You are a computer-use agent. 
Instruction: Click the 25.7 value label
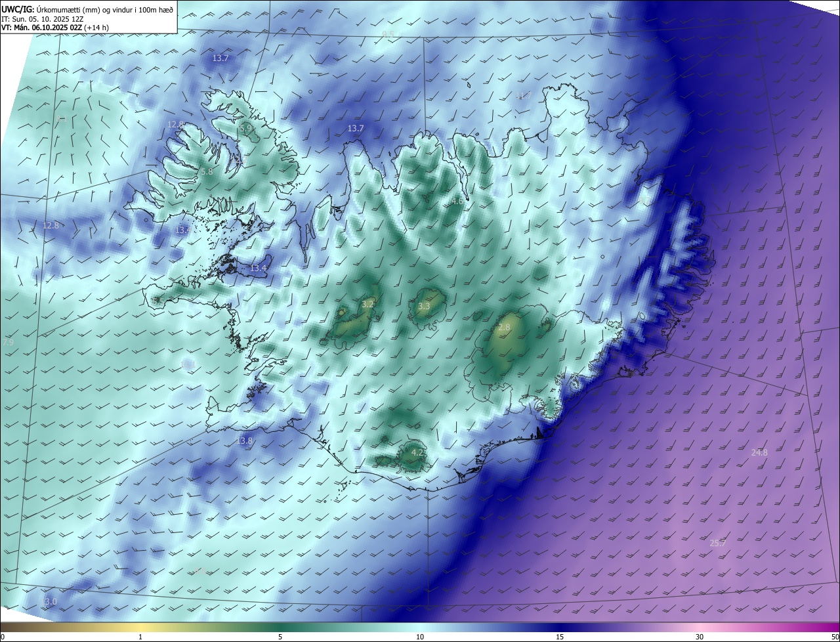718,544
